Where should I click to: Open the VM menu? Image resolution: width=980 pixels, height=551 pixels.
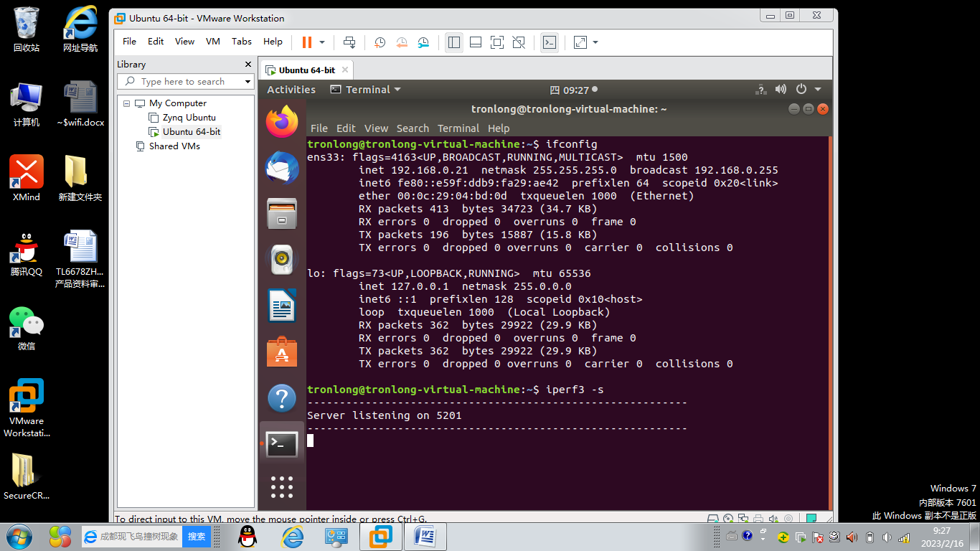pos(212,42)
